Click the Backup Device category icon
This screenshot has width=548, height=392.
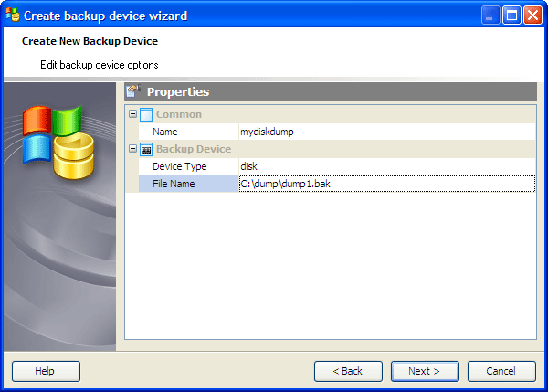(x=146, y=149)
